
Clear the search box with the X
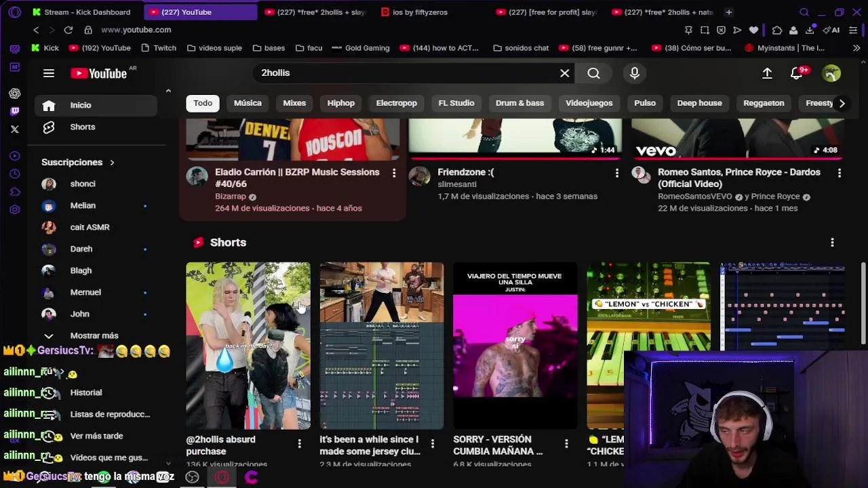pyautogui.click(x=564, y=73)
